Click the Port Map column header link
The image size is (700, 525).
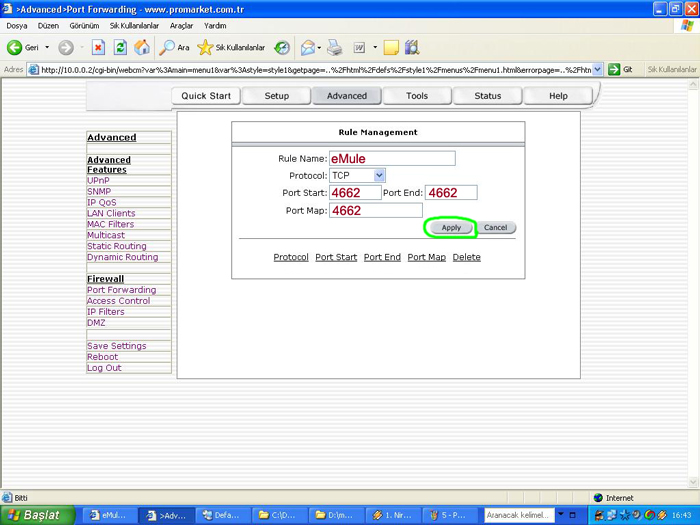click(427, 257)
